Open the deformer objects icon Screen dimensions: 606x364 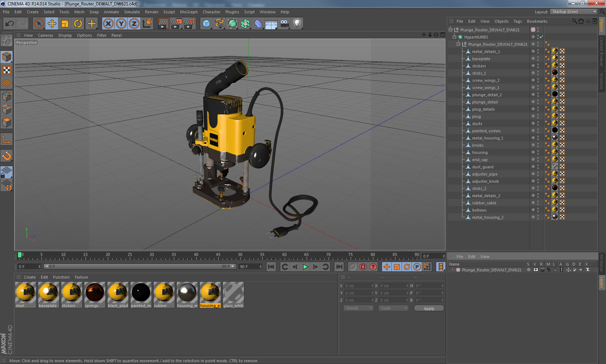click(x=258, y=24)
